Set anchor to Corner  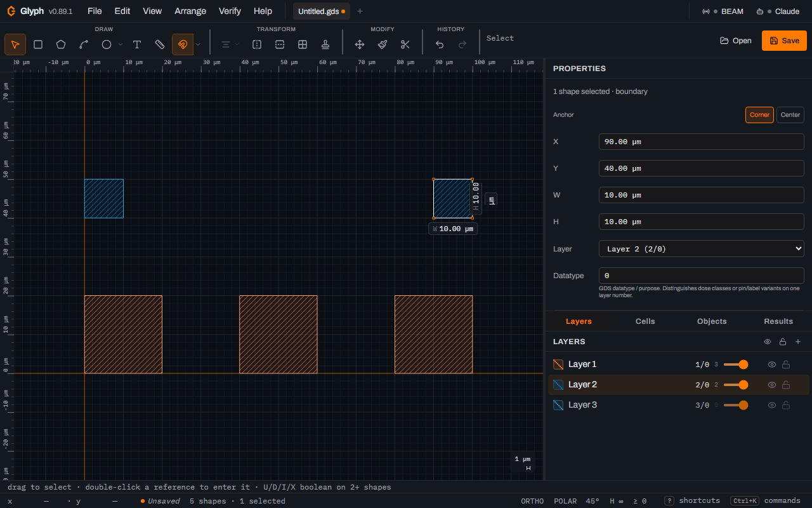click(x=759, y=115)
